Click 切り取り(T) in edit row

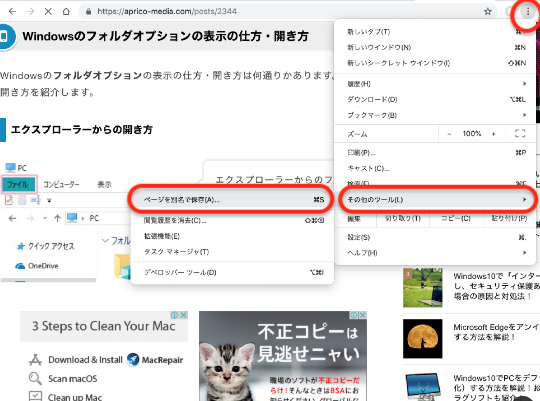coord(403,218)
